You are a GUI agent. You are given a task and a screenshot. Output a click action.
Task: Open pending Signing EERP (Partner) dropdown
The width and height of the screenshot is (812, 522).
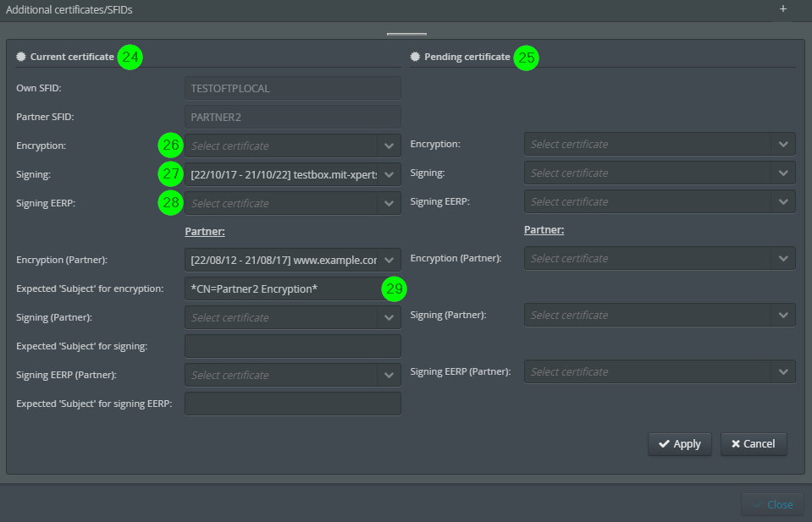pos(660,372)
